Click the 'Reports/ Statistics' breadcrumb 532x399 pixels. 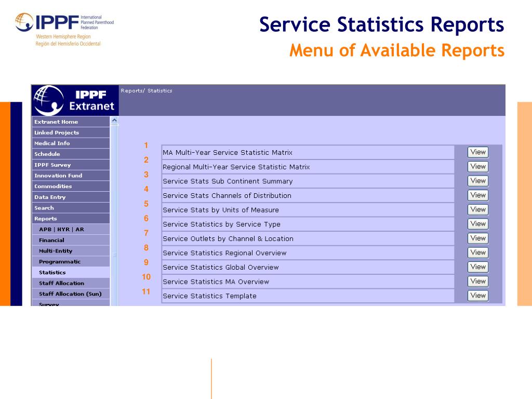tap(146, 90)
